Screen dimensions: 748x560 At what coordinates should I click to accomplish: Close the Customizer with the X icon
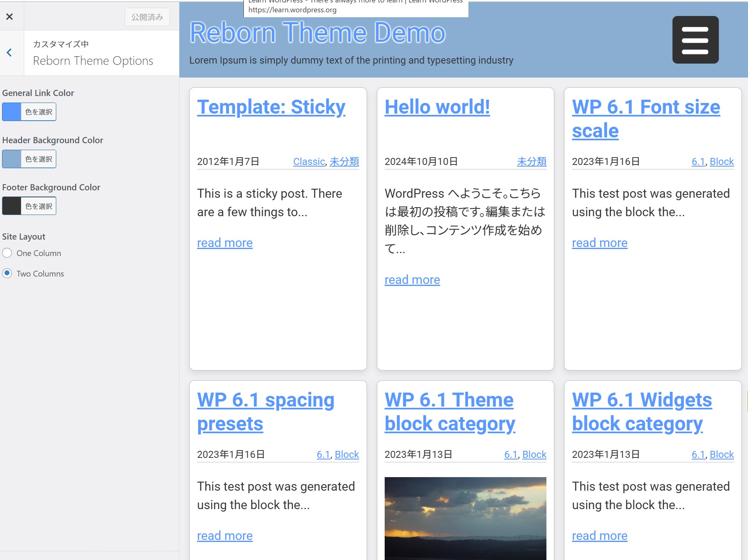click(9, 16)
